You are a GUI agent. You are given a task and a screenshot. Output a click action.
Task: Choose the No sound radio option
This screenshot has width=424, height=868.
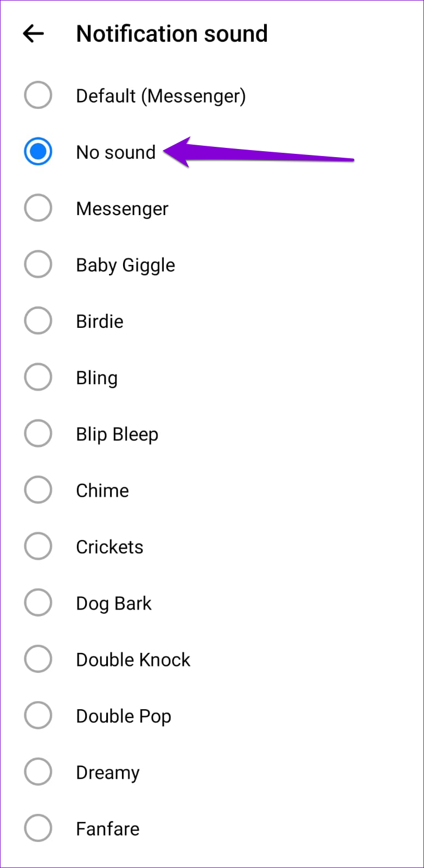(38, 152)
